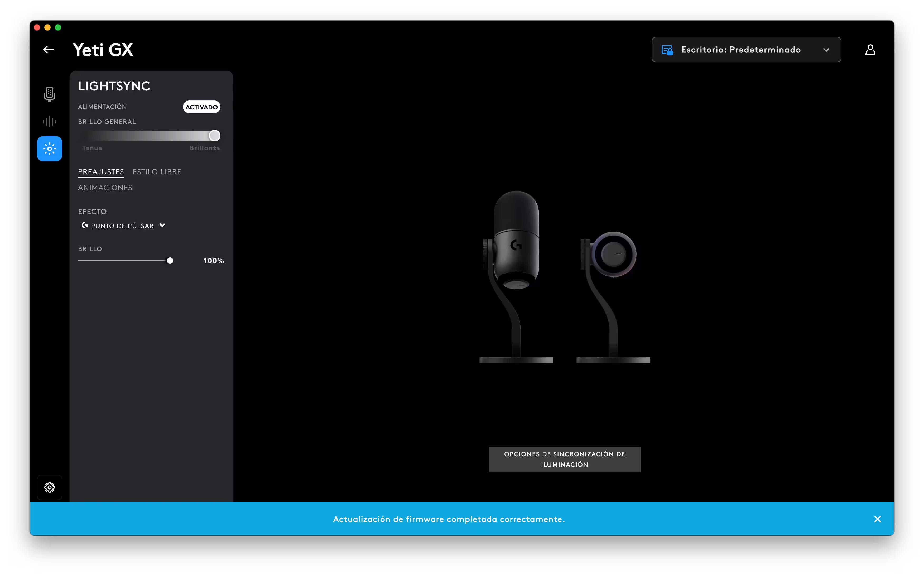The image size is (924, 575).
Task: Switch to the PREAJUSTES tab
Action: [101, 172]
